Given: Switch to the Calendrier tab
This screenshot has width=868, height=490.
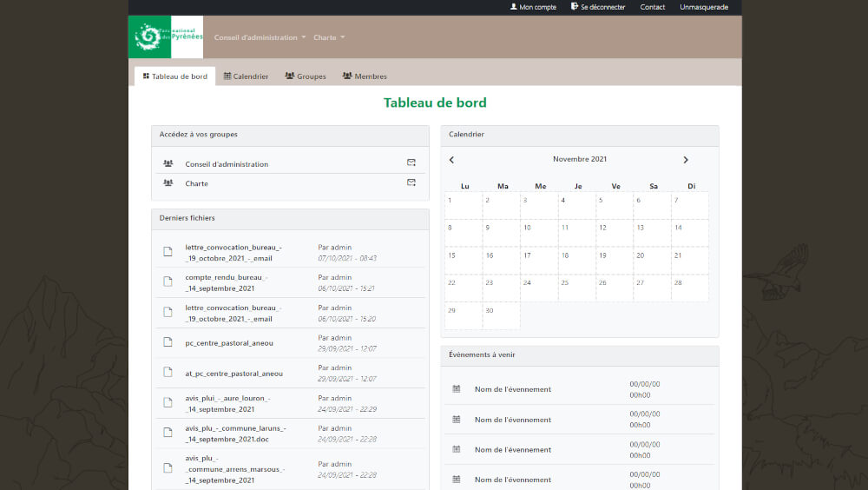Looking at the screenshot, I should click(x=246, y=76).
